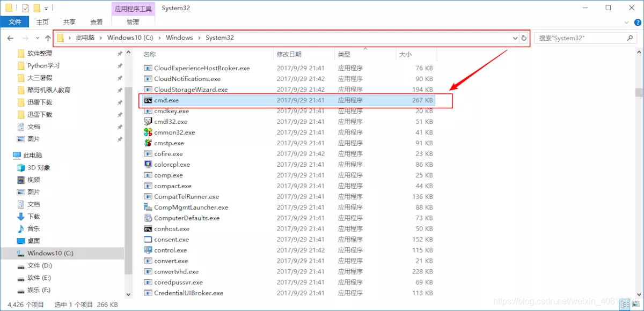Select the colorcpl.exe file icon
644x311 pixels.
(148, 165)
